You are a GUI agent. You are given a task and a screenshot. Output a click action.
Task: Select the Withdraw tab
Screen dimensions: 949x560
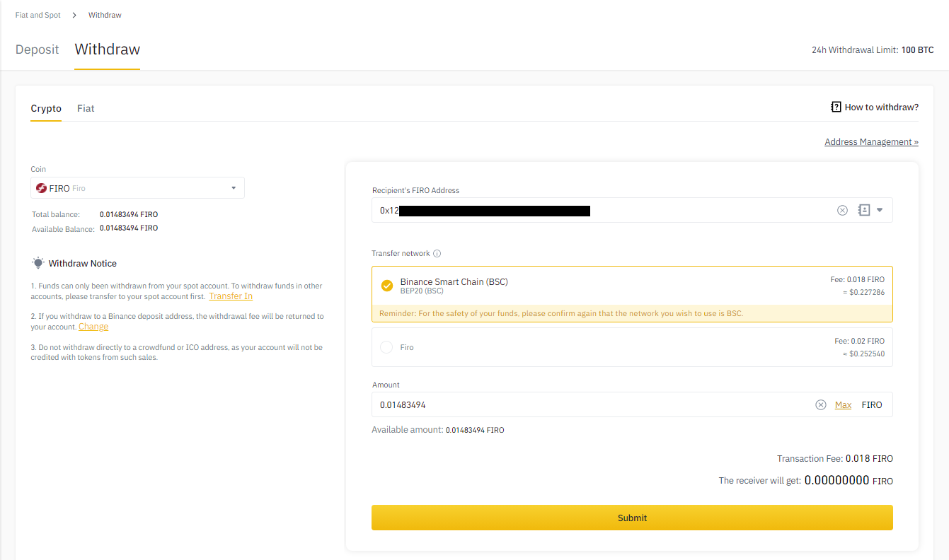tap(108, 49)
